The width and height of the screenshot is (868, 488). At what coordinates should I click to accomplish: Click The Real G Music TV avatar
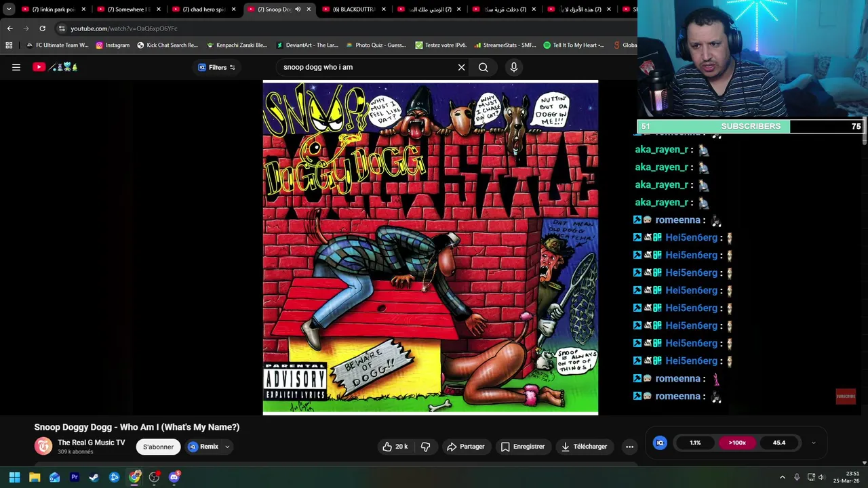pyautogui.click(x=43, y=446)
